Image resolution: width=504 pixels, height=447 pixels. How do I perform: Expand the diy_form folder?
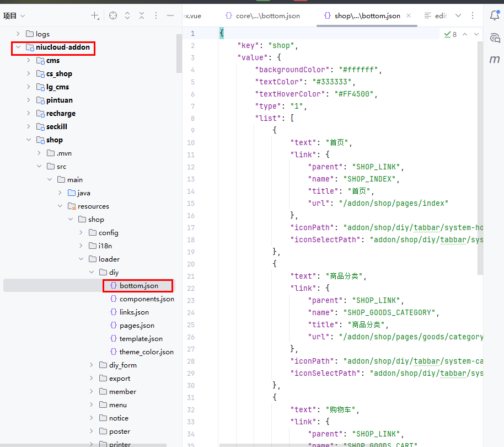point(92,365)
